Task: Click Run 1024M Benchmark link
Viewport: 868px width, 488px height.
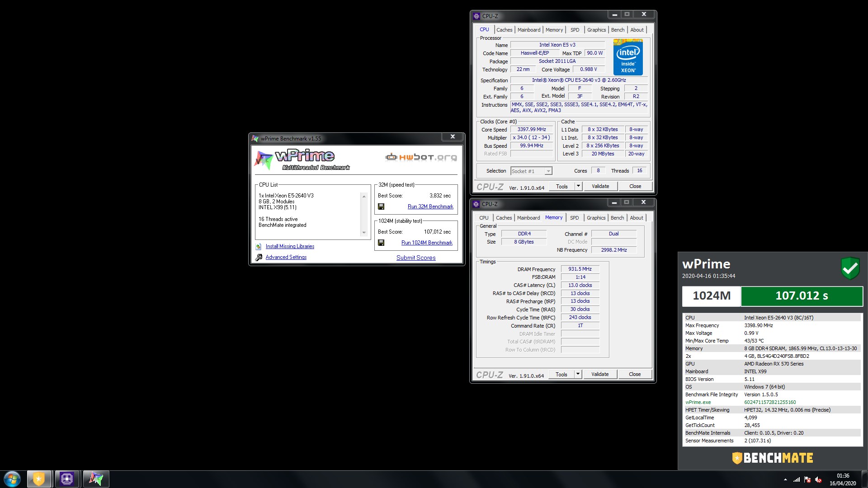Action: [x=427, y=243]
